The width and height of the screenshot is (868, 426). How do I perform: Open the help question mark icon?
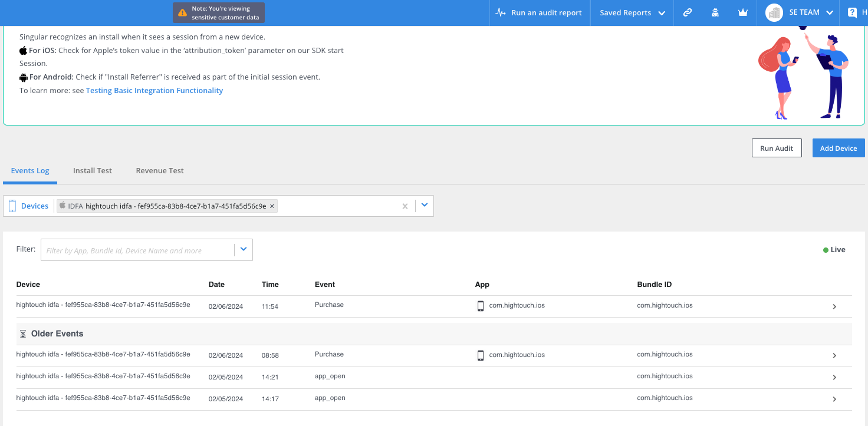(852, 12)
